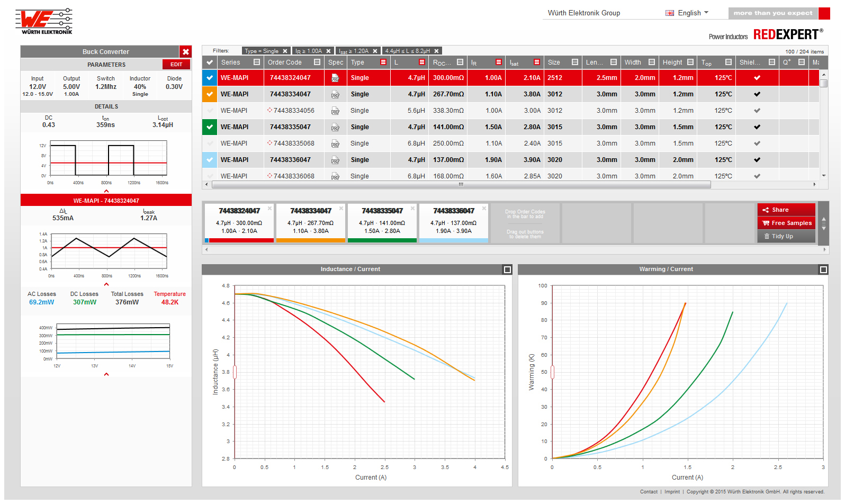Check the row checkbox for 74438335068
Image resolution: width=845 pixels, height=504 pixels.
[210, 143]
